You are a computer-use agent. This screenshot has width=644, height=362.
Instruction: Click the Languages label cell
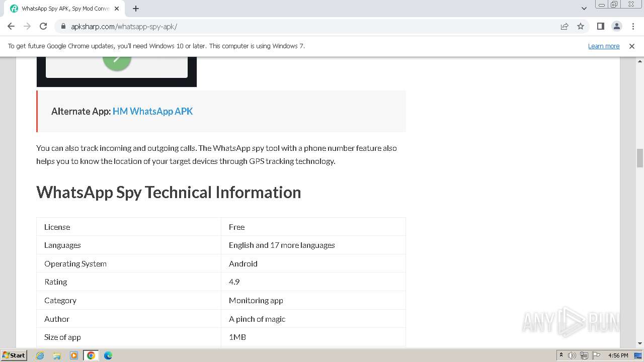click(129, 245)
